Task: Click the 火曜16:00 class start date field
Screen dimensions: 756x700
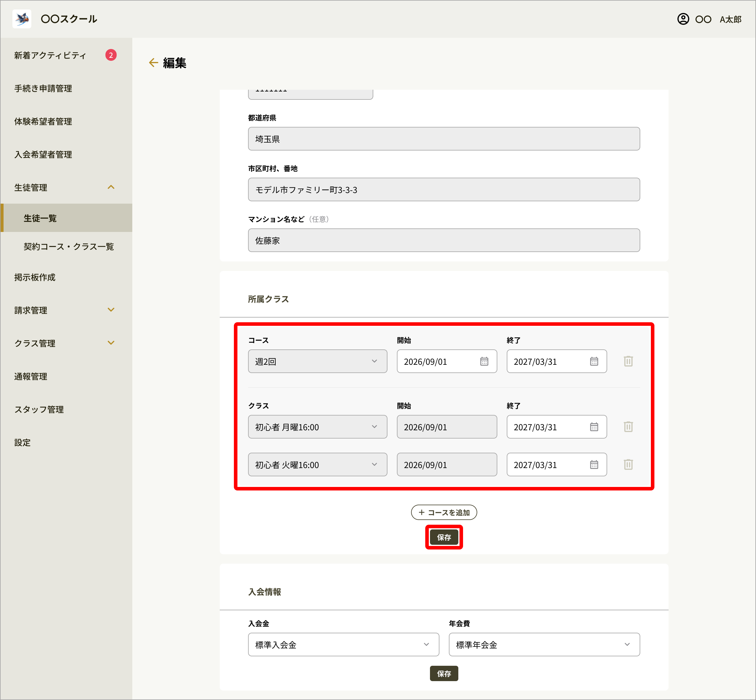Action: coord(447,465)
